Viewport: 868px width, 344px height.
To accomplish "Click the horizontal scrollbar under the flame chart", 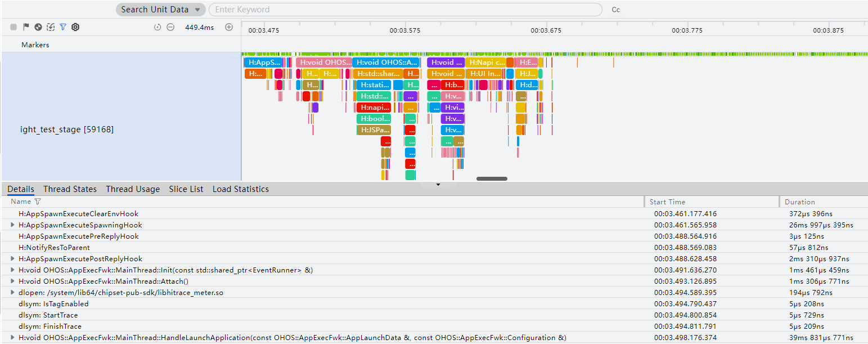I will pos(492,178).
